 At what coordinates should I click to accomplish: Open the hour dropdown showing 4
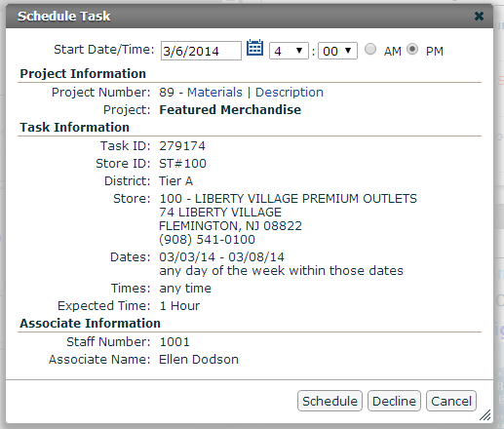coord(289,51)
